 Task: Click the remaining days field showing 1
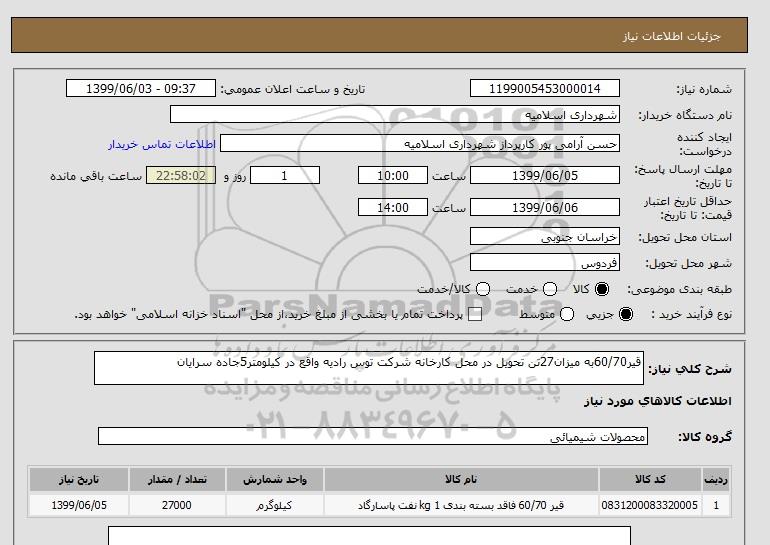(x=285, y=176)
